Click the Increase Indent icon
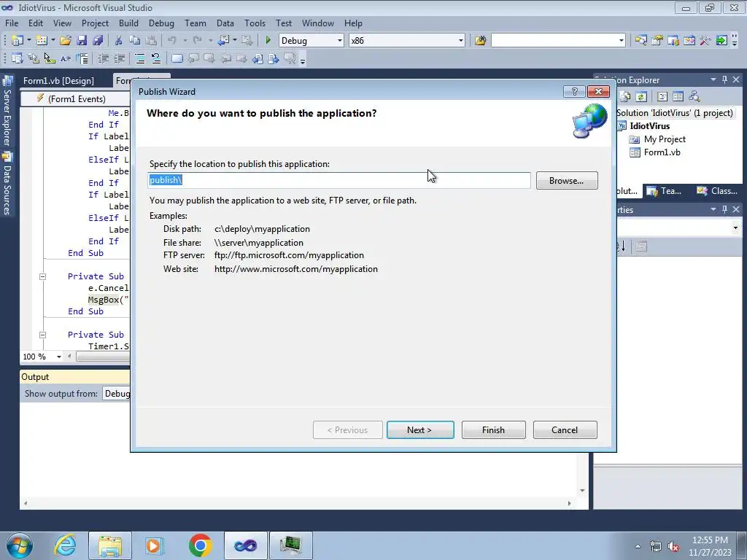Screen dimensions: 747x560 [x=119, y=58]
